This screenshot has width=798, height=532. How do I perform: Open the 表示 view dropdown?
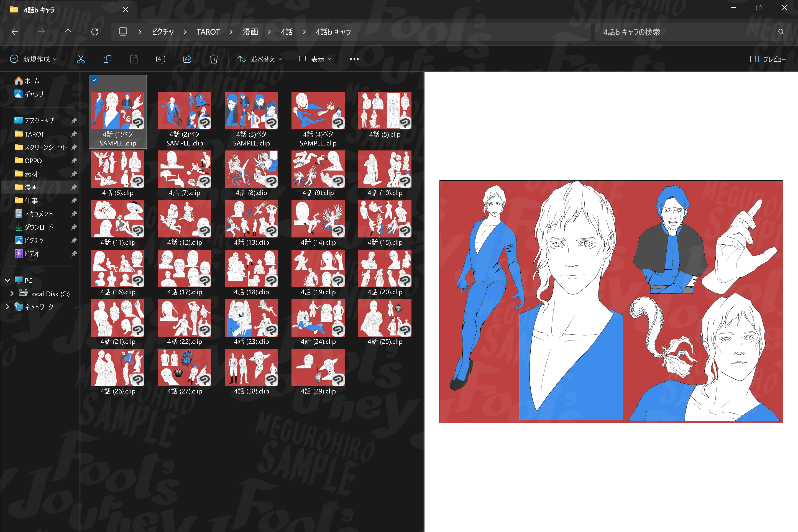coord(315,59)
